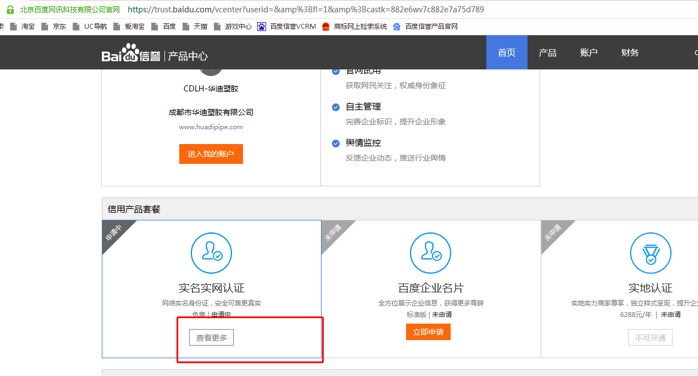The height and width of the screenshot is (376, 698).
Task: Click the 6288元/年 price text
Action: (636, 315)
